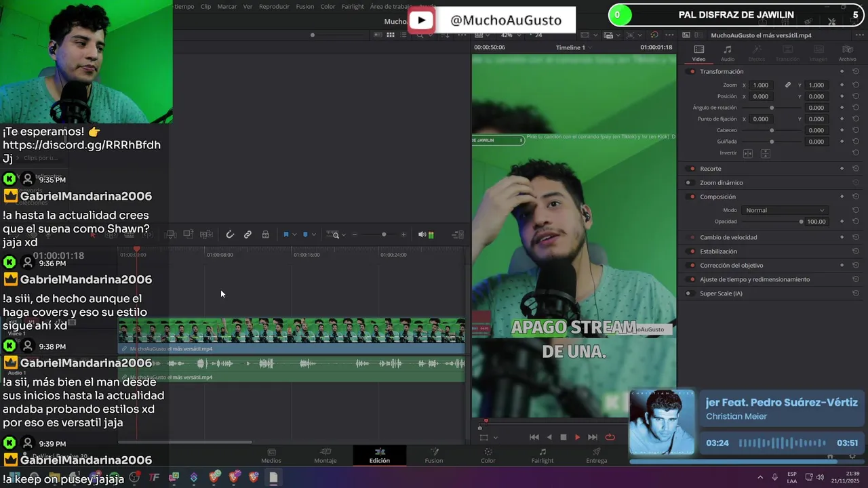Adjust the Ángulo de rotación slider
The width and height of the screenshot is (868, 488).
772,108
